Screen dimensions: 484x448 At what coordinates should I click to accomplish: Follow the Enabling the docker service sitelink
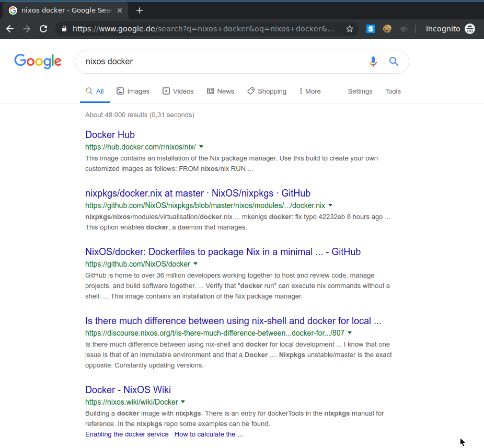click(127, 434)
